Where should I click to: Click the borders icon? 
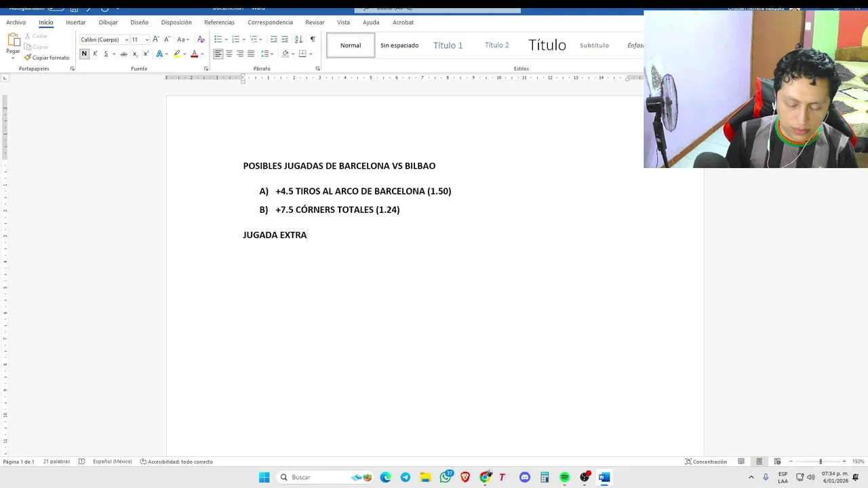[302, 54]
